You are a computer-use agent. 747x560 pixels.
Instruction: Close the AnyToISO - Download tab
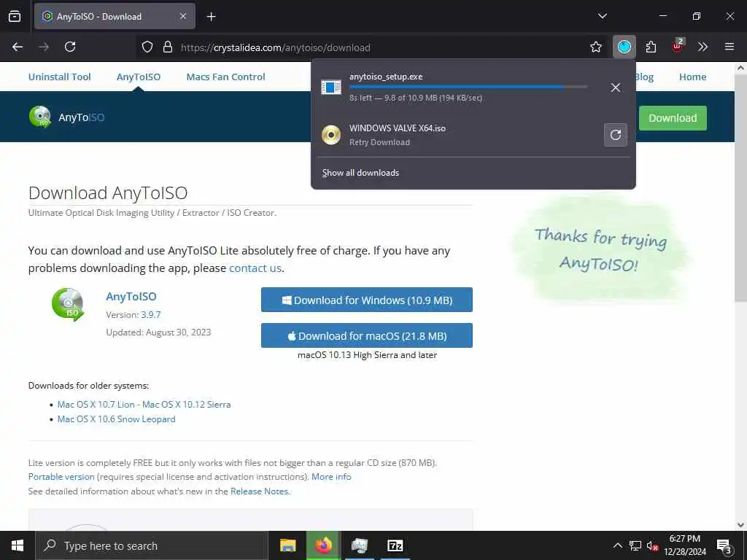click(x=183, y=16)
